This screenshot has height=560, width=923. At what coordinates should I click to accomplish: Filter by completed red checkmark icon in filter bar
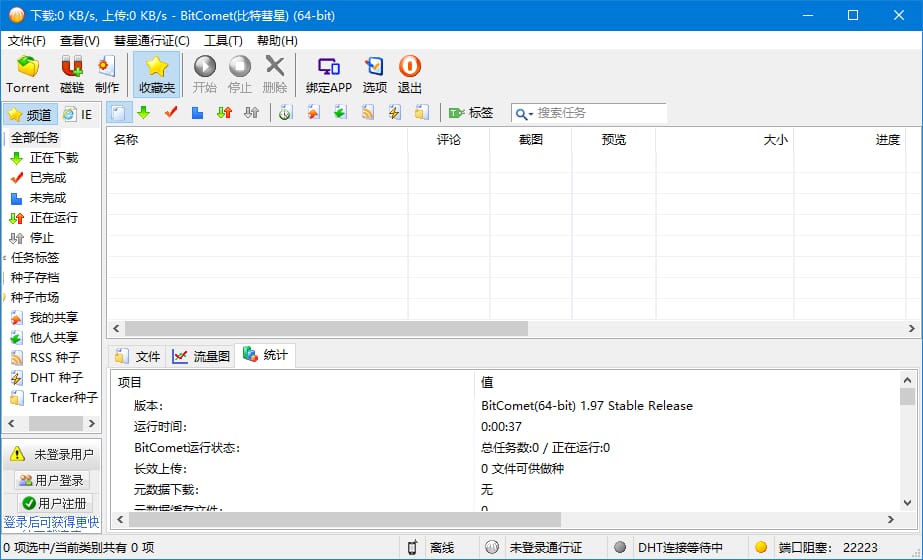point(171,112)
